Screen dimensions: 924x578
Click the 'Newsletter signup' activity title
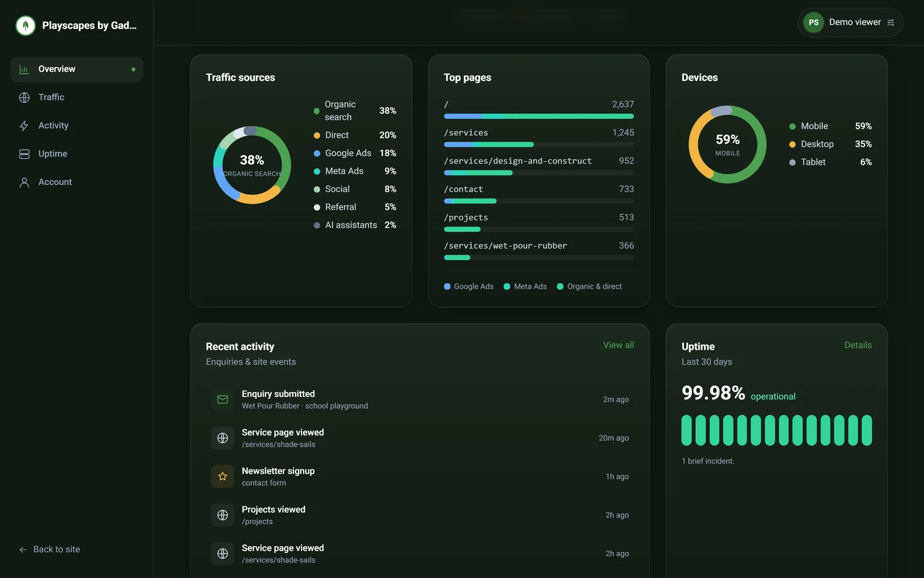278,471
